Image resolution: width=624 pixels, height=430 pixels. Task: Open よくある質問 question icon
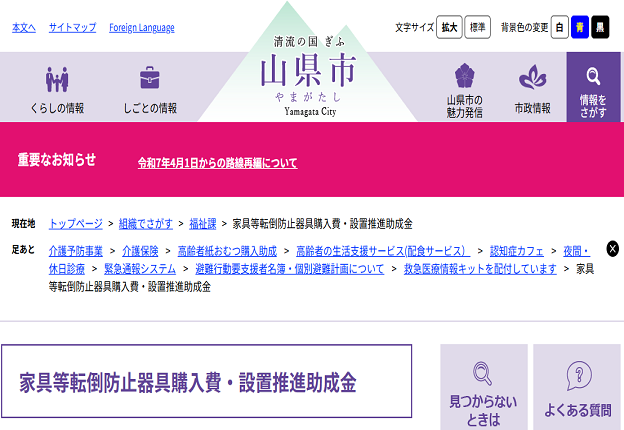click(578, 376)
